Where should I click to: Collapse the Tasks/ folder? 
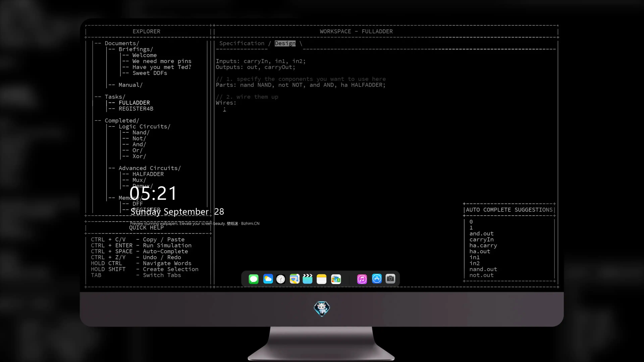[115, 97]
